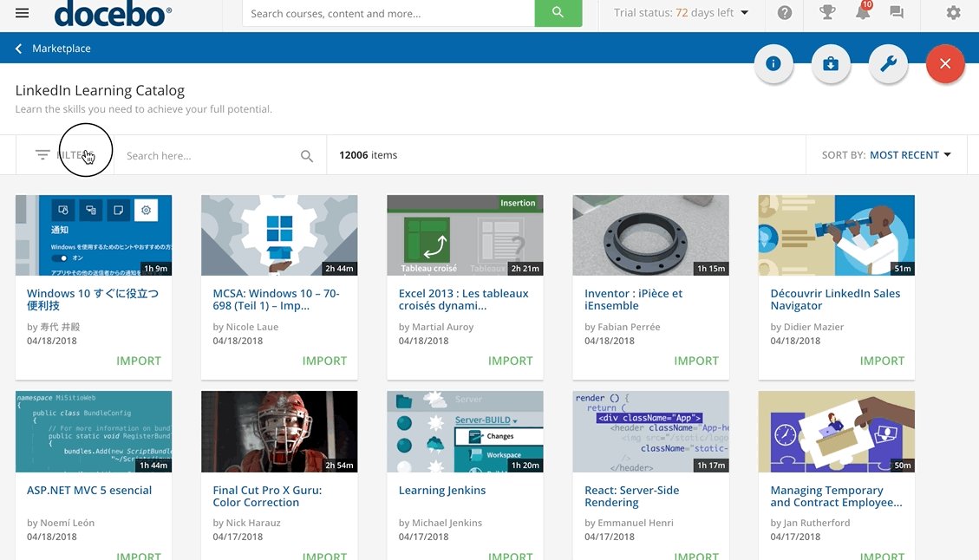Click author text 'by Martial Auroy'
This screenshot has height=560, width=979.
click(x=436, y=327)
